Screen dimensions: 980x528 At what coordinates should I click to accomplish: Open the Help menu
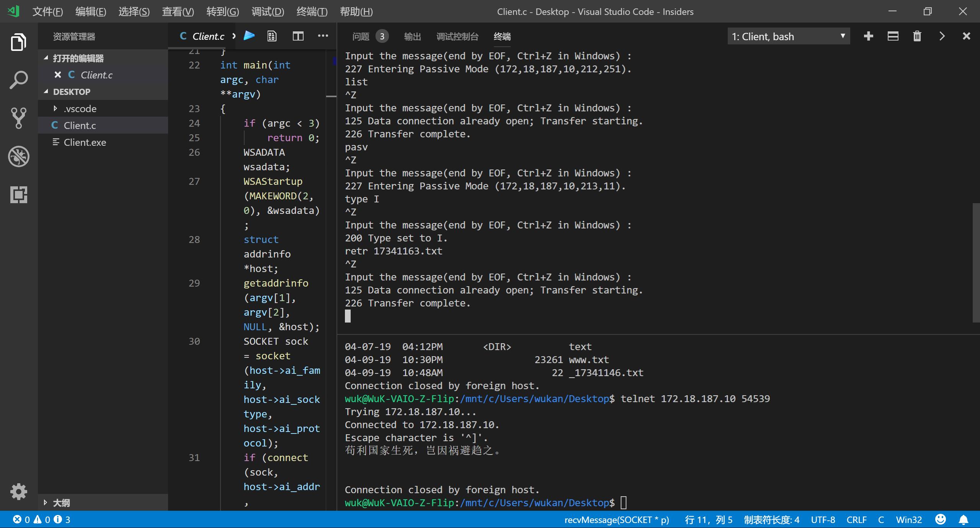click(356, 11)
